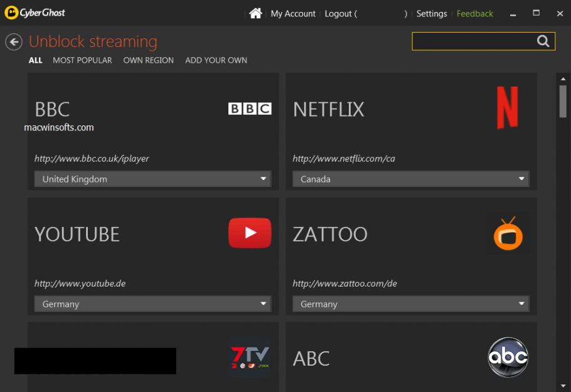571x392 pixels.
Task: Maximize the CyberGhost window
Action: click(x=536, y=13)
